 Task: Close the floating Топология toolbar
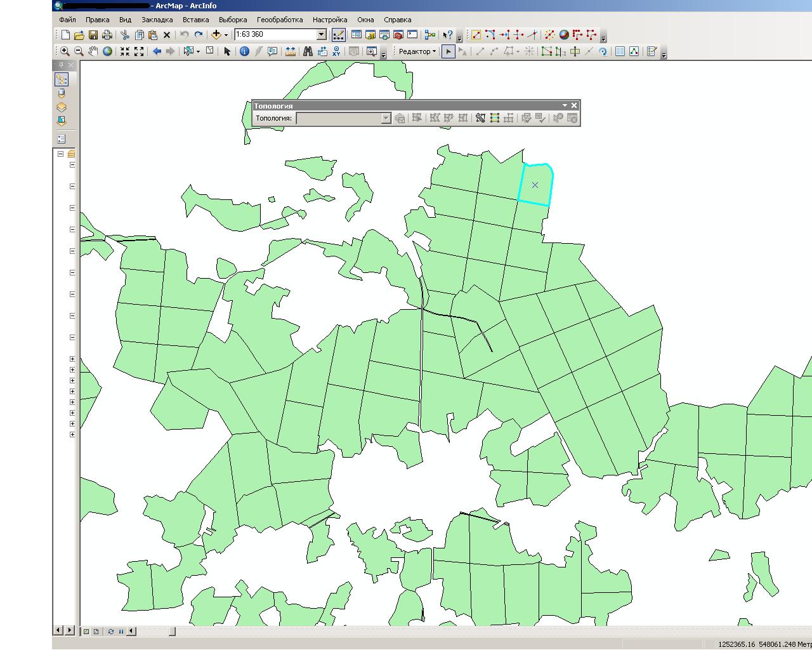[x=574, y=105]
